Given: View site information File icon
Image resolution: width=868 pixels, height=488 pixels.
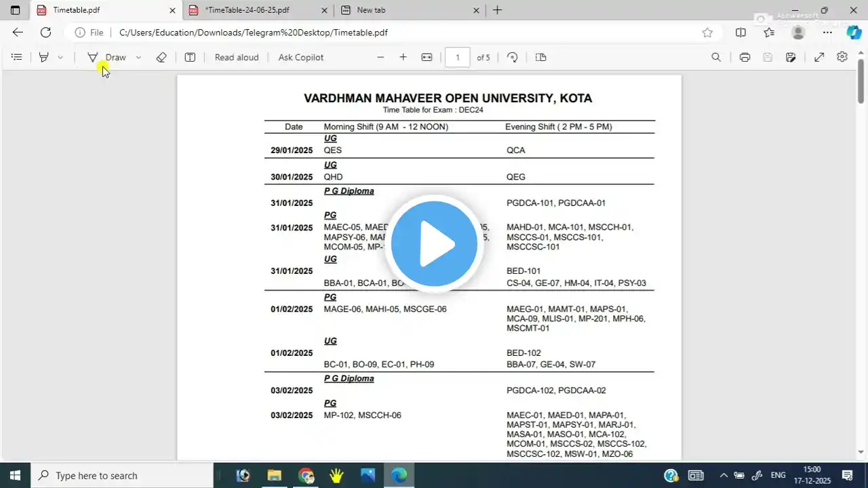Looking at the screenshot, I should point(89,33).
